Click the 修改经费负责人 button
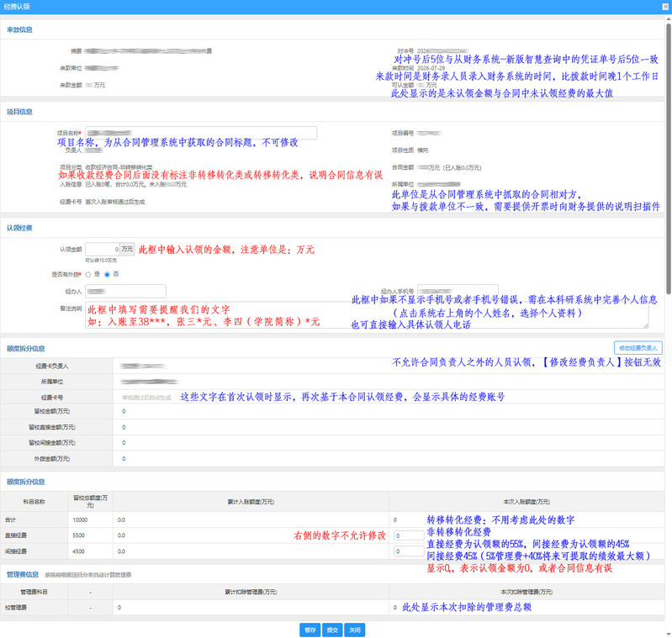Screen dimensions: 672x638 638,348
